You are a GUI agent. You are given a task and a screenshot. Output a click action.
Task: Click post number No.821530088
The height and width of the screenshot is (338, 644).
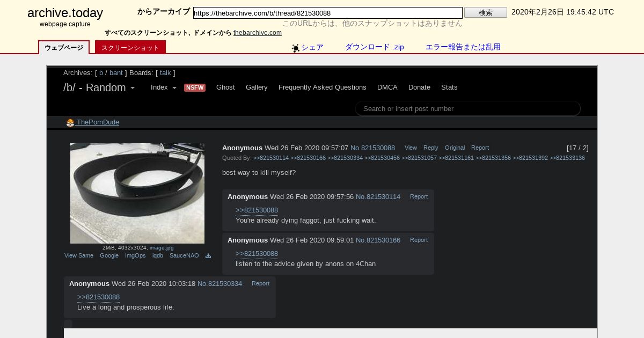coord(372,148)
